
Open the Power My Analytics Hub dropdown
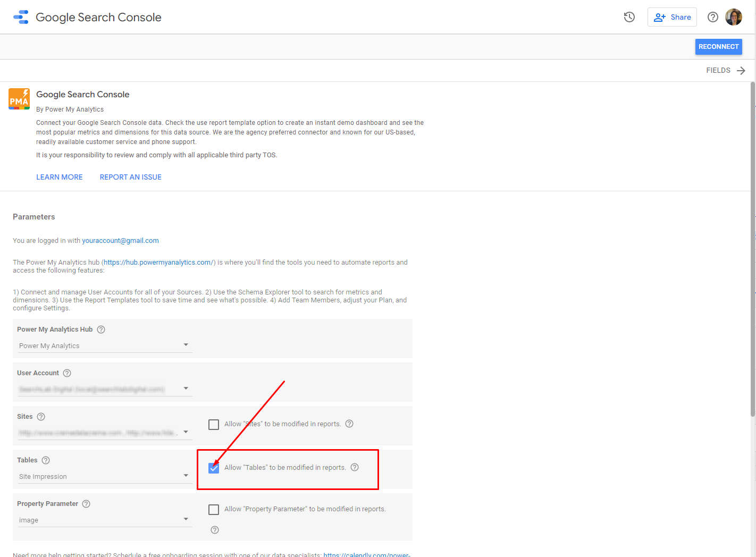104,345
